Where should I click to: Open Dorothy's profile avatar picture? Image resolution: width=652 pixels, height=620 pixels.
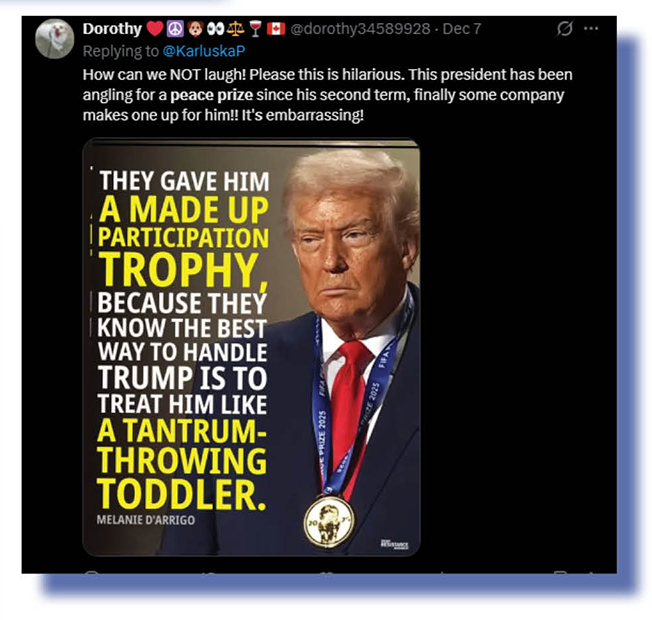pyautogui.click(x=54, y=39)
